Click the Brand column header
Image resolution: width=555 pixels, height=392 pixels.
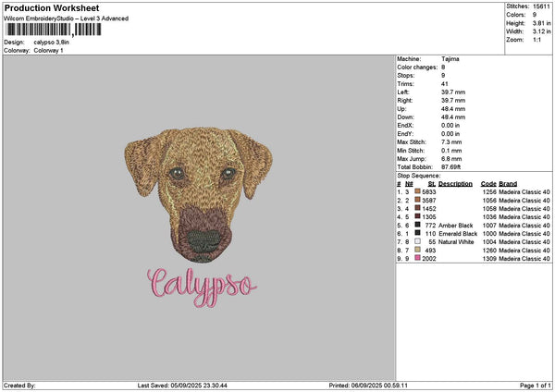tap(508, 184)
